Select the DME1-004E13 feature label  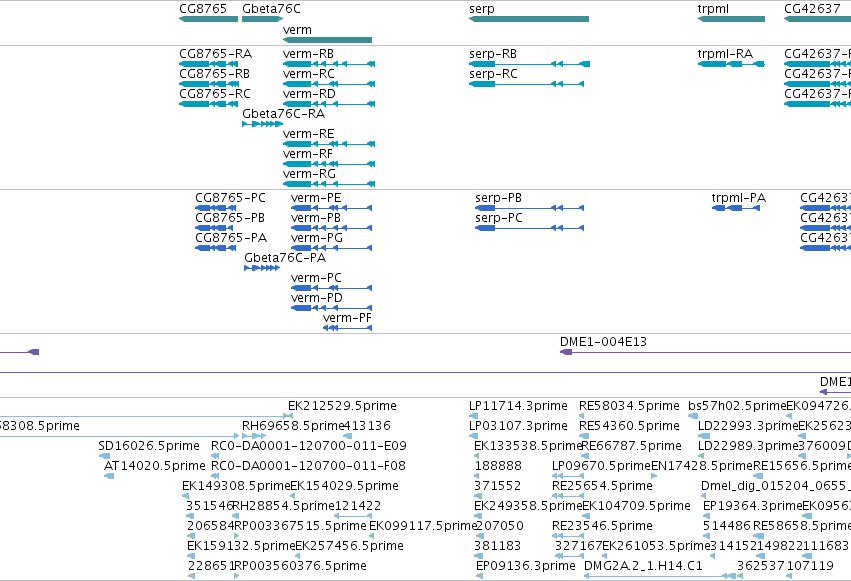point(603,342)
